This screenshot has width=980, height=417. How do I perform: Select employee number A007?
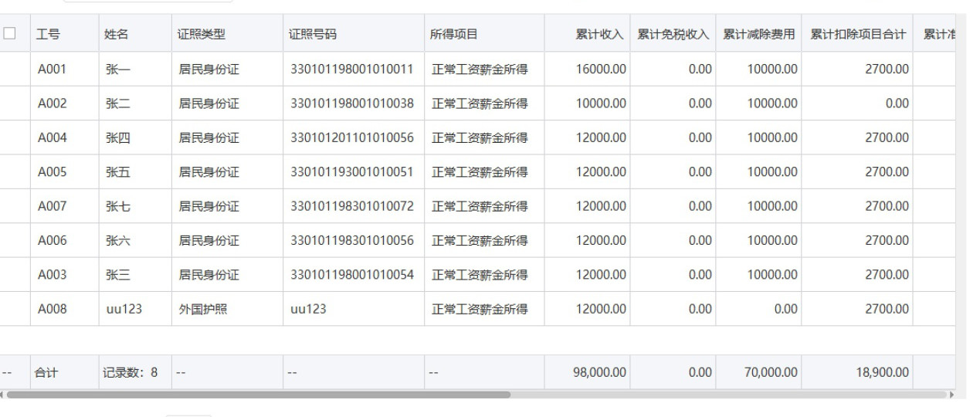pos(52,206)
